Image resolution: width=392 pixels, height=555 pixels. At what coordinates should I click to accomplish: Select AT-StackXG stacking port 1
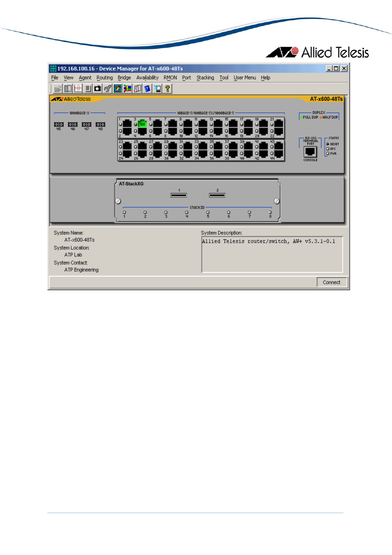coord(179,195)
